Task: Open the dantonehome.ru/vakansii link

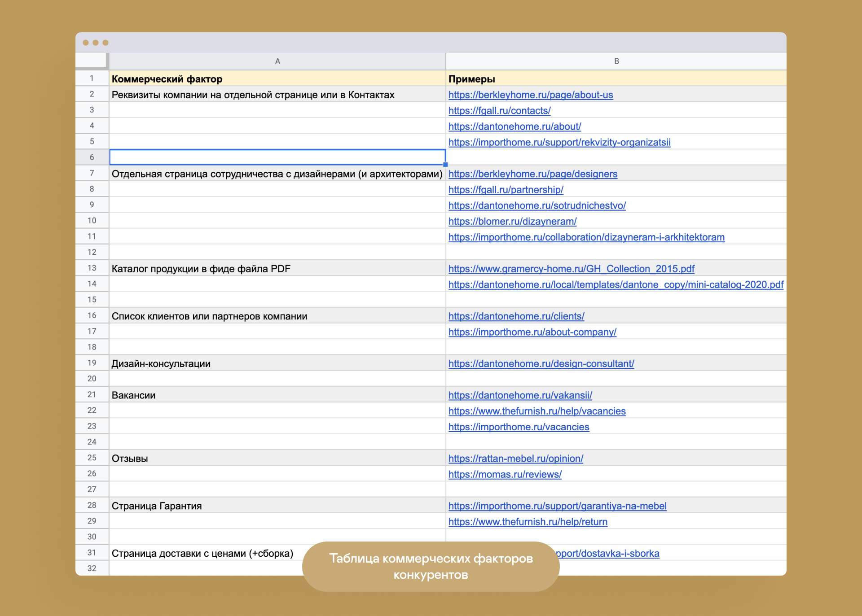Action: click(520, 395)
